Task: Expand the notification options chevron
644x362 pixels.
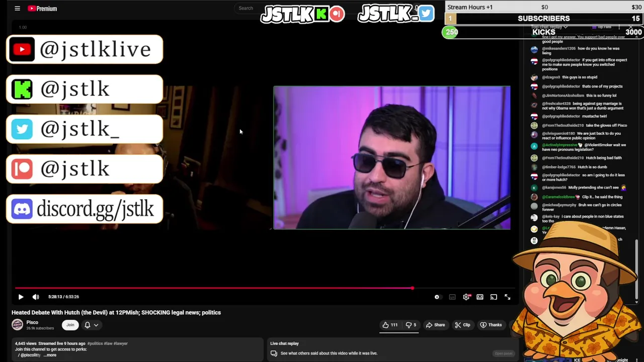Action: click(x=96, y=325)
